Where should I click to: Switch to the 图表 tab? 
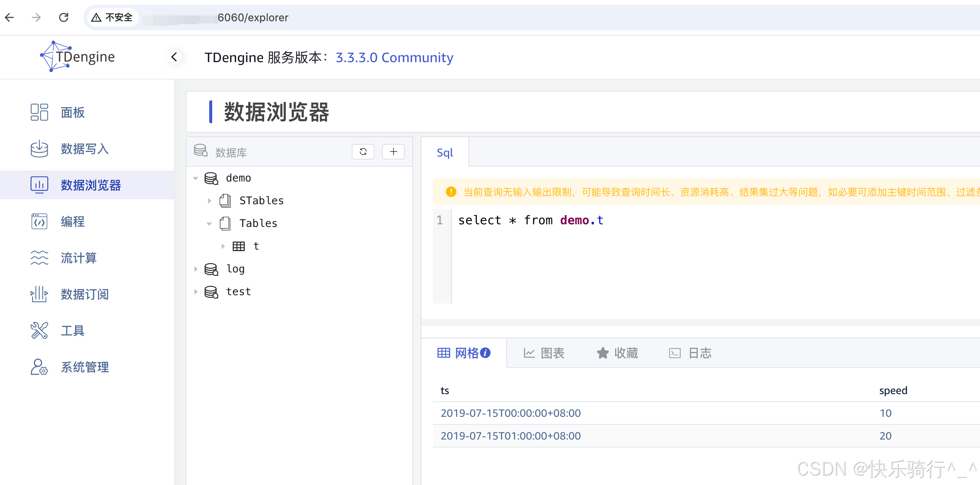pyautogui.click(x=544, y=353)
